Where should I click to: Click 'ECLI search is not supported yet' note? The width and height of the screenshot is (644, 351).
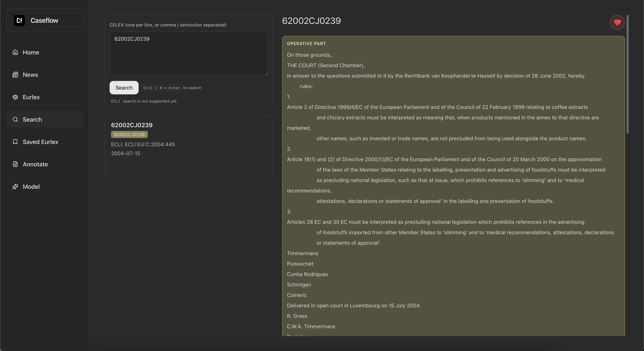pos(144,101)
